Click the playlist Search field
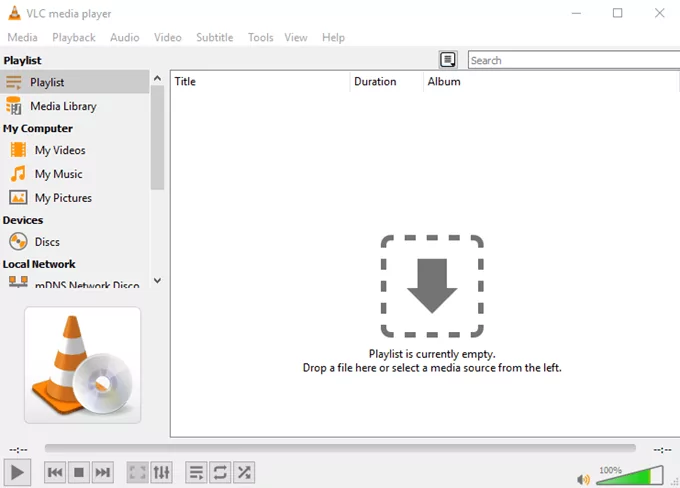The width and height of the screenshot is (680, 488). pyautogui.click(x=572, y=60)
